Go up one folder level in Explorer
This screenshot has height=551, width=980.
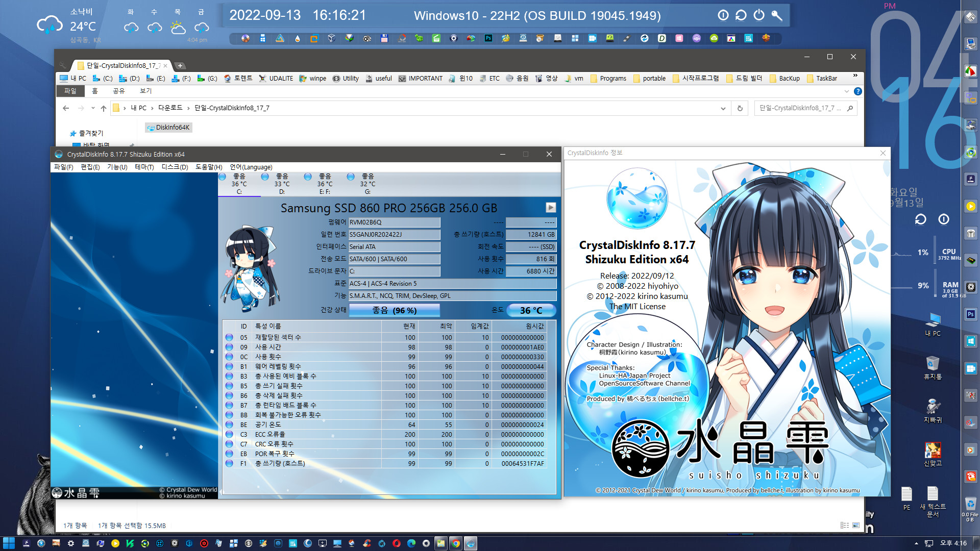click(x=104, y=108)
